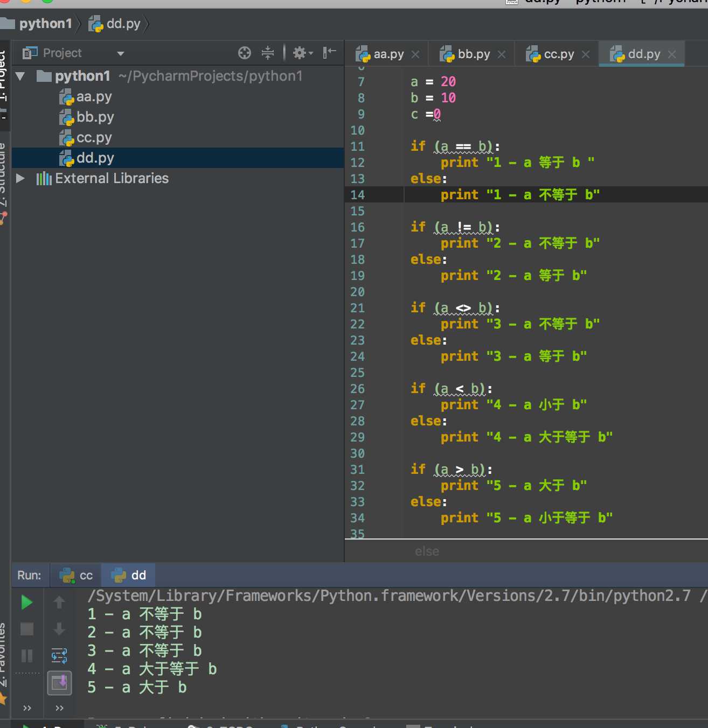Click the Up the Stack Trace arrow
708x728 pixels.
tap(59, 602)
